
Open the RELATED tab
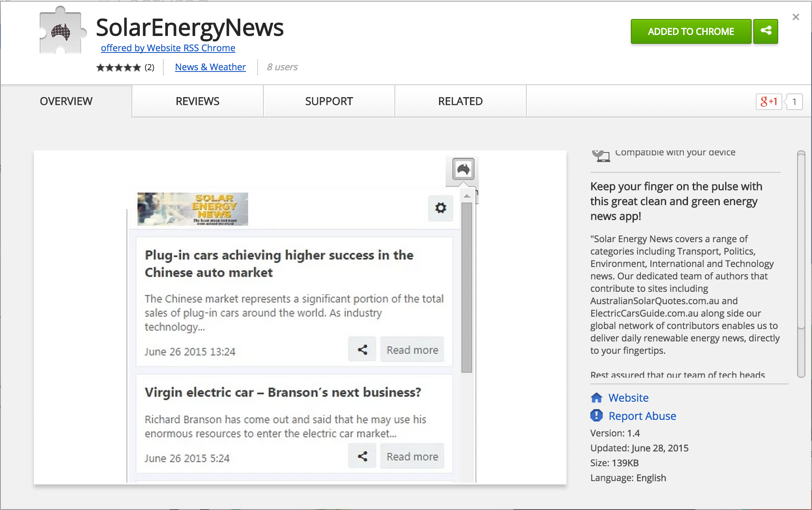click(x=461, y=101)
